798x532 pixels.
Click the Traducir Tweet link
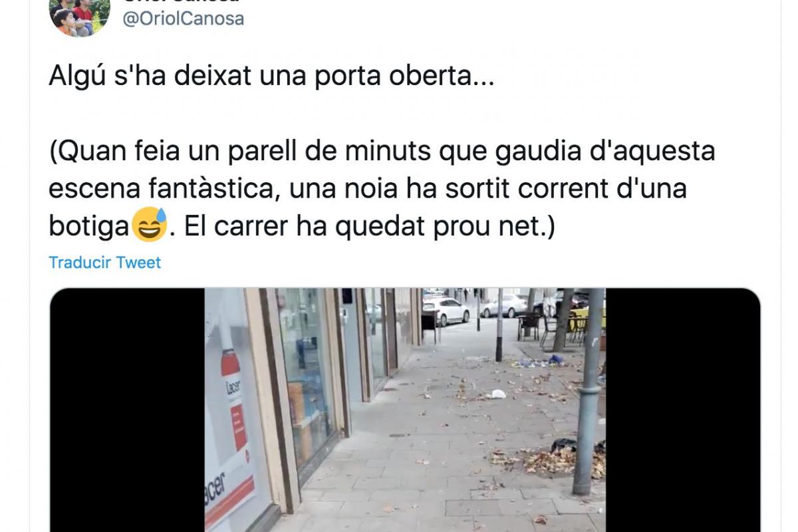(x=105, y=263)
